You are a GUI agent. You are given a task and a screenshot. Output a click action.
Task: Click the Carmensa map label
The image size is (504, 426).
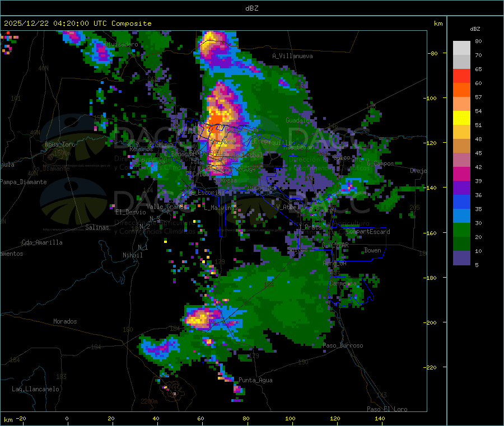[343, 283]
